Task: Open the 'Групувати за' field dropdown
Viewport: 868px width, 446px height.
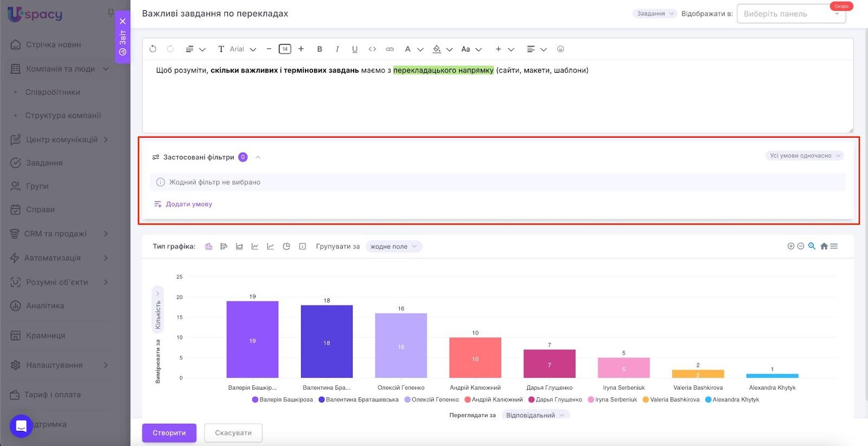Action: [393, 247]
